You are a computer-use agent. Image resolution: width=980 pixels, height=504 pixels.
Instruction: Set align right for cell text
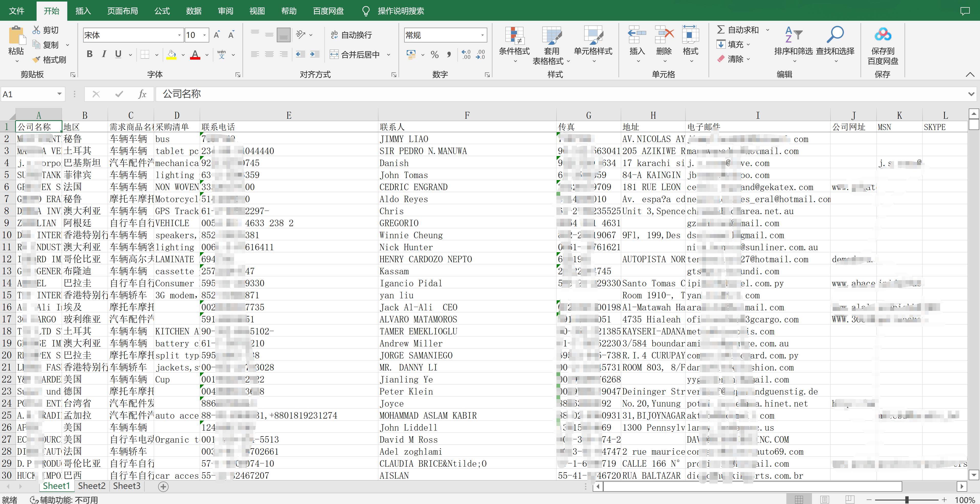coord(284,54)
